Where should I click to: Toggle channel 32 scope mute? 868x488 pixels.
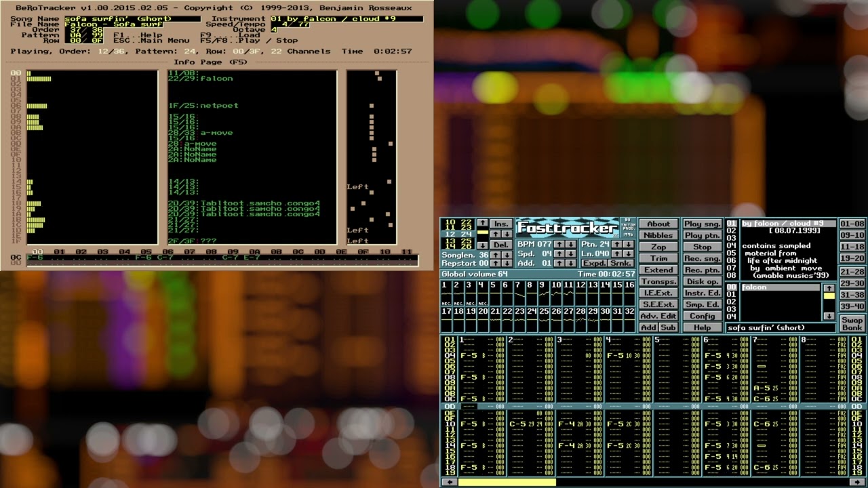[x=629, y=320]
